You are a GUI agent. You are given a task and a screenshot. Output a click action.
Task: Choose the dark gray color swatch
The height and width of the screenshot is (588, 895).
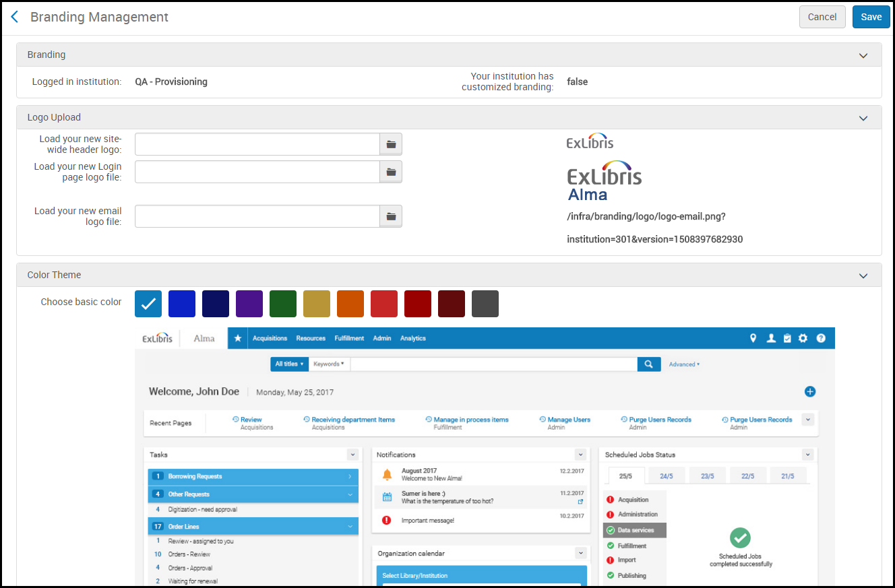[x=485, y=304]
